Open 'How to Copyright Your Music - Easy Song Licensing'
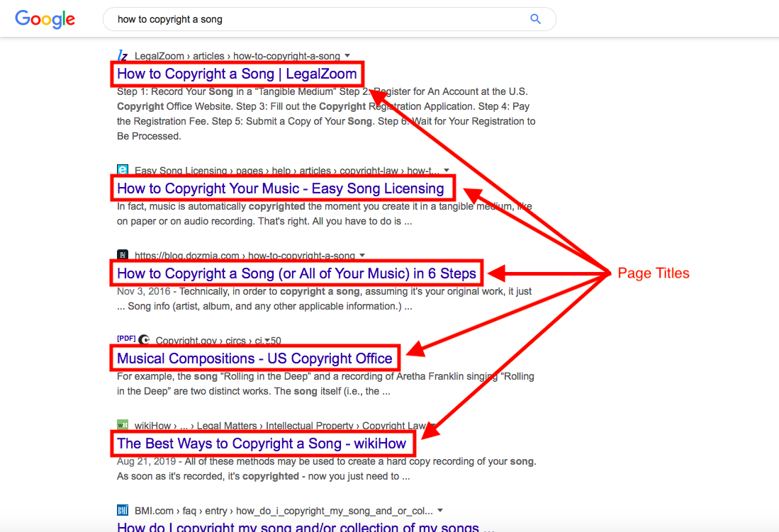 point(281,188)
